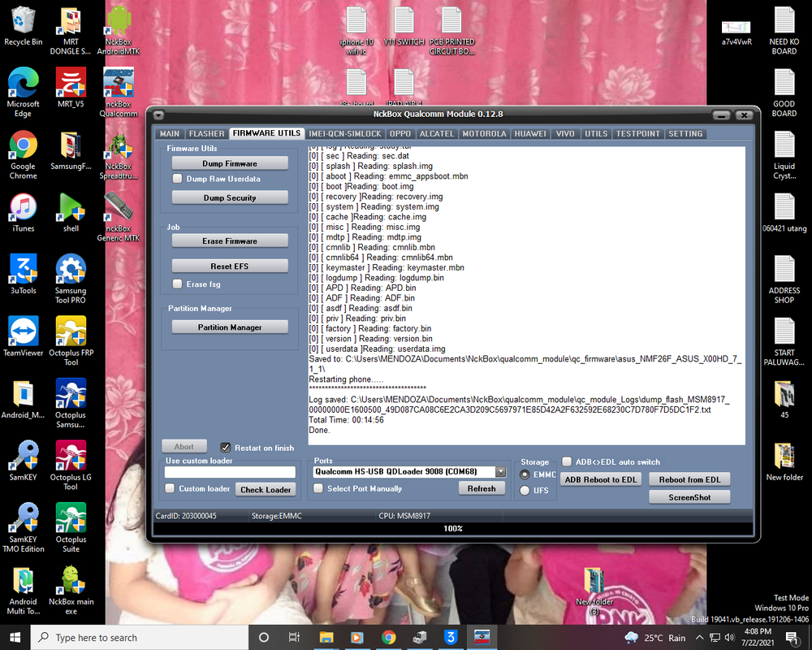812x650 pixels.
Task: Open 3uTools desktop icon
Action: (23, 274)
